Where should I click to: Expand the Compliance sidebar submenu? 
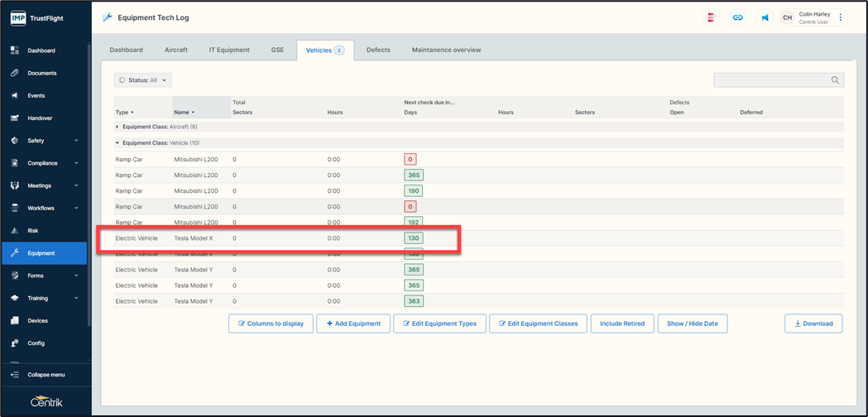pyautogui.click(x=76, y=163)
